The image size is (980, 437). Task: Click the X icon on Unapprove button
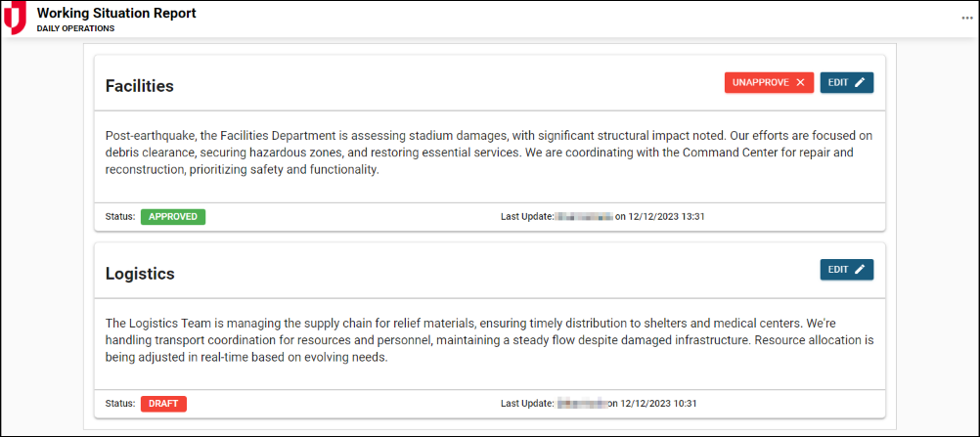tap(800, 83)
